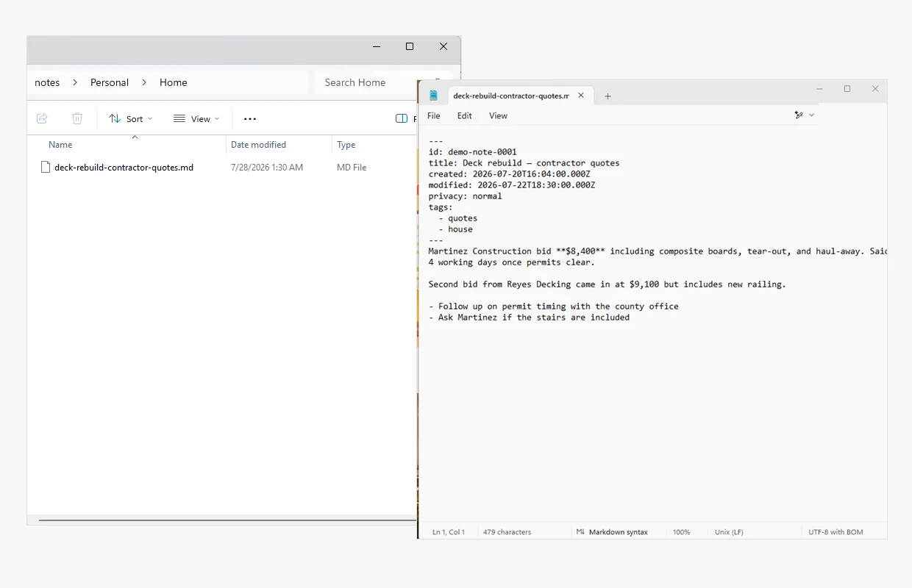Click the Notepad app icon in tab bar
Image resolution: width=912 pixels, height=588 pixels.
tap(434, 96)
